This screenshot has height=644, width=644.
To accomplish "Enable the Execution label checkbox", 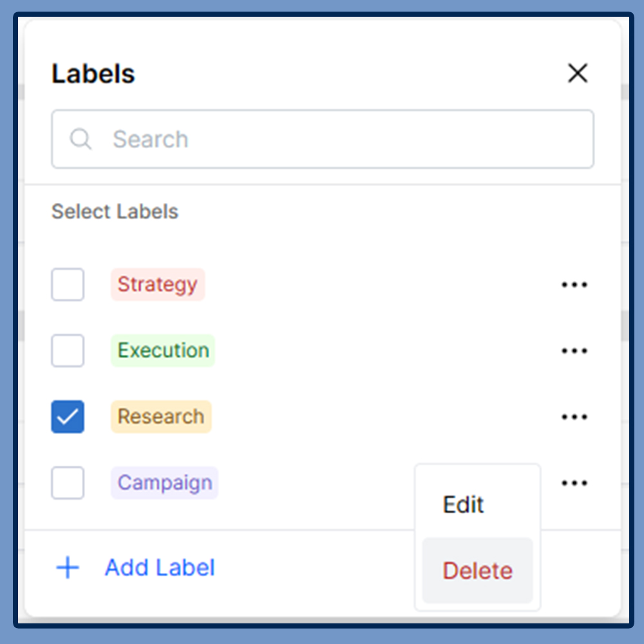I will [x=68, y=351].
